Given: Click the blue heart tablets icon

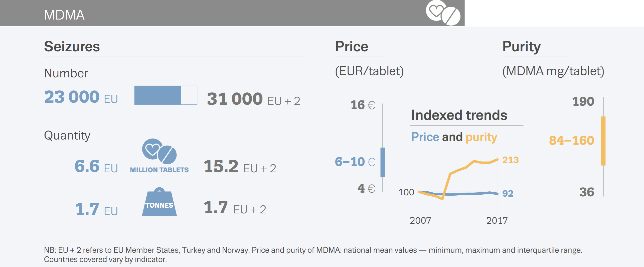Looking at the screenshot, I should pos(159,151).
